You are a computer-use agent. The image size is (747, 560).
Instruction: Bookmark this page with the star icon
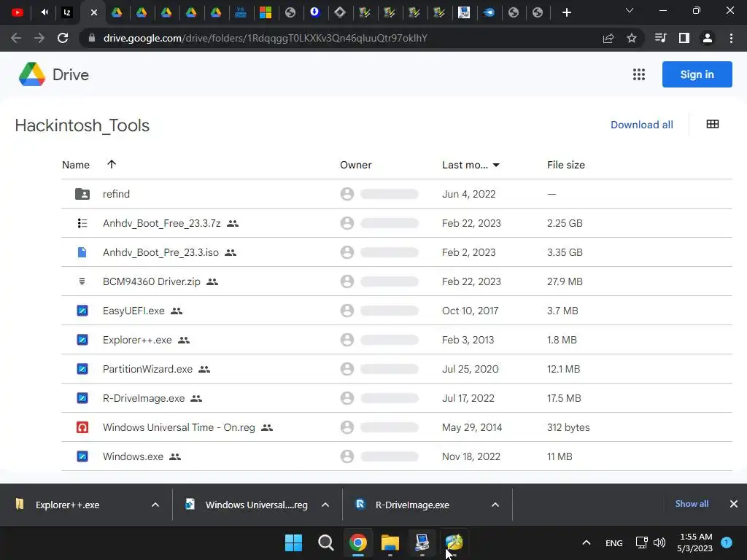(631, 38)
